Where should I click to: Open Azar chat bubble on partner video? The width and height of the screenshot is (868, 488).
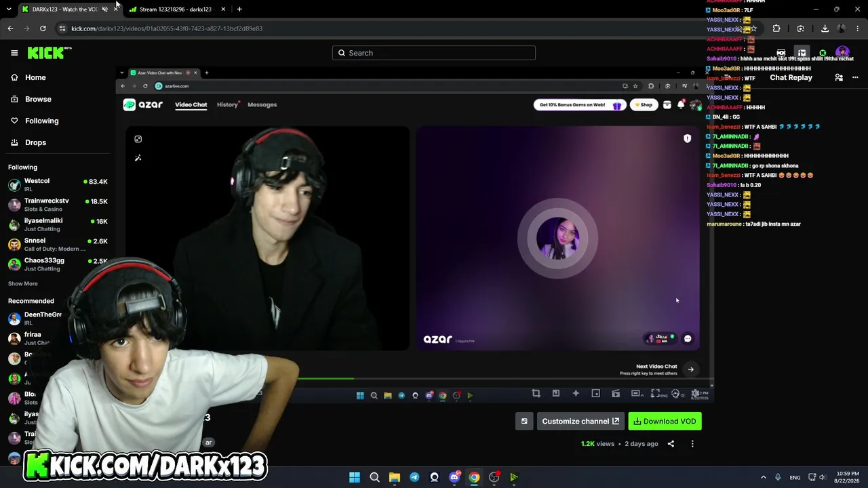pyautogui.click(x=688, y=338)
